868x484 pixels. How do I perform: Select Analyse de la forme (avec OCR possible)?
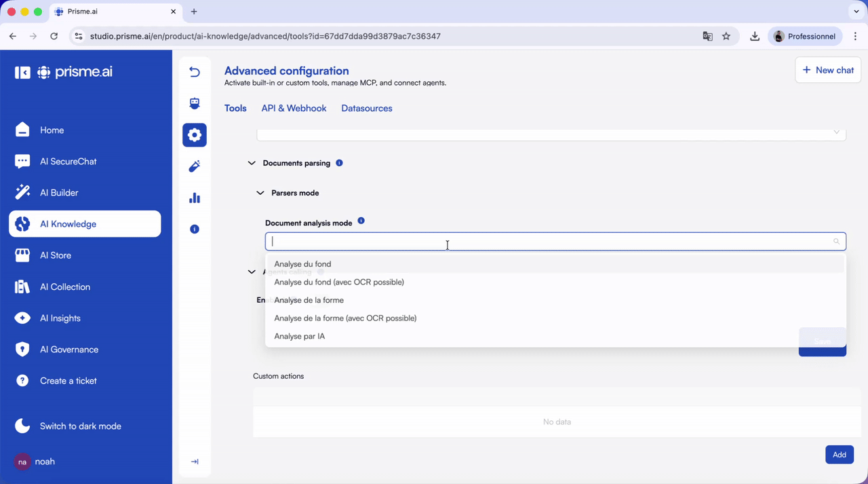coord(555,318)
